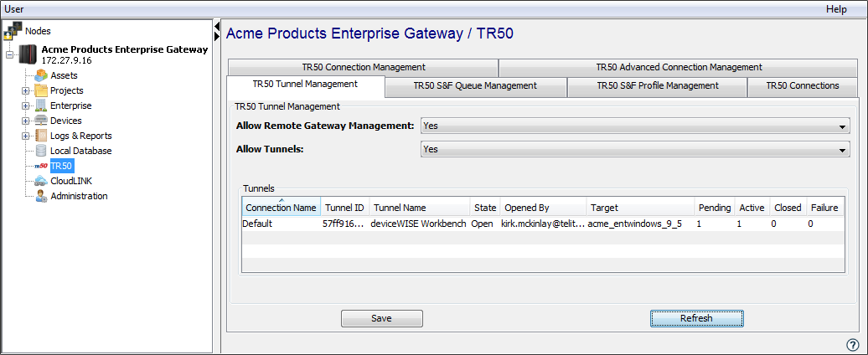Image resolution: width=868 pixels, height=355 pixels.
Task: Click the gateway server icon
Action: pos(28,54)
